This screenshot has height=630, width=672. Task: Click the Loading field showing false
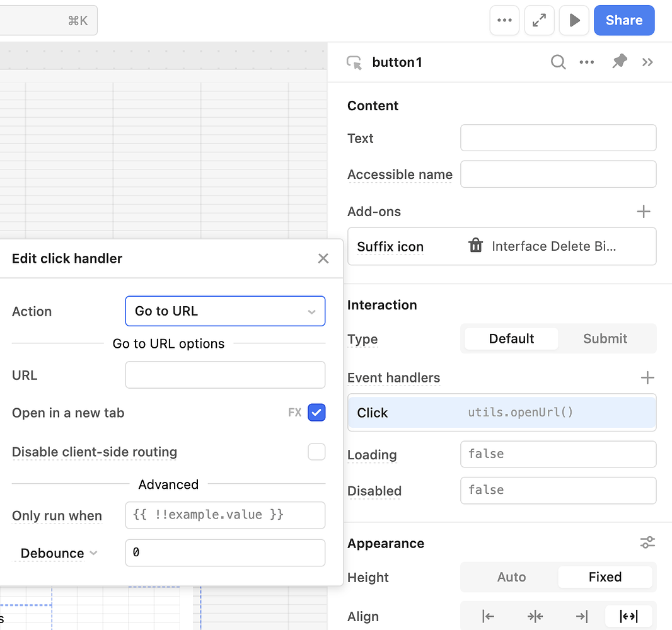pyautogui.click(x=558, y=454)
